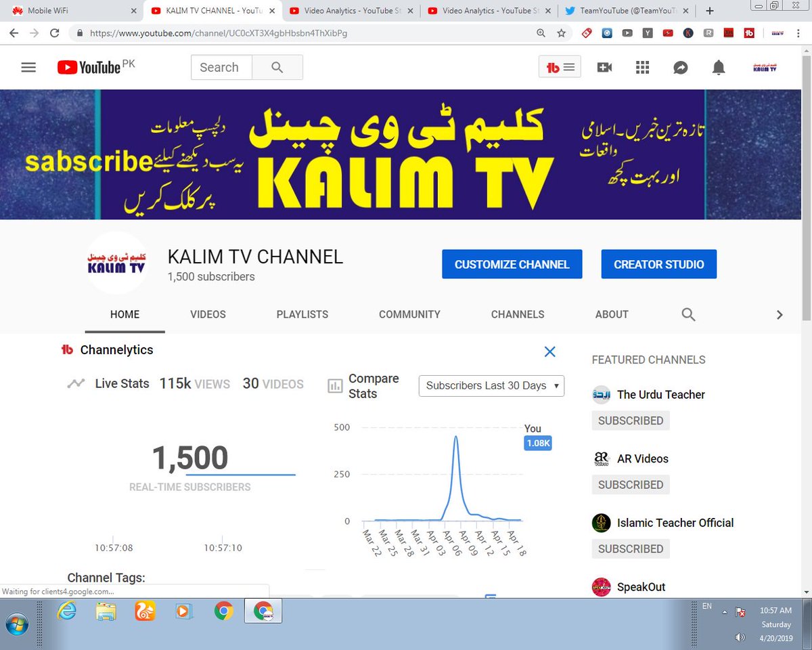Open the TubeBuddy menu beside the search bar
Viewport: 812px width, 650px height.
[560, 67]
